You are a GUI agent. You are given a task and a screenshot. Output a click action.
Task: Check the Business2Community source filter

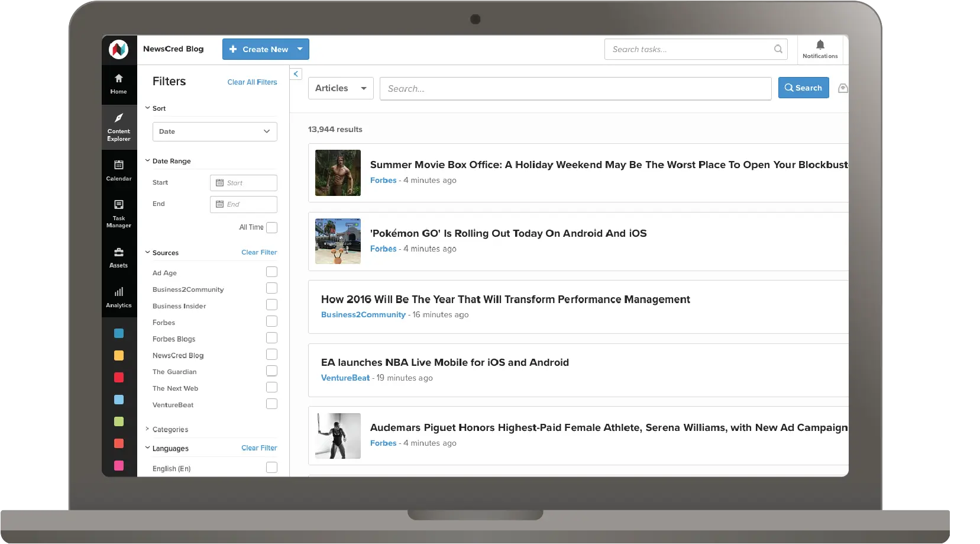pos(271,288)
